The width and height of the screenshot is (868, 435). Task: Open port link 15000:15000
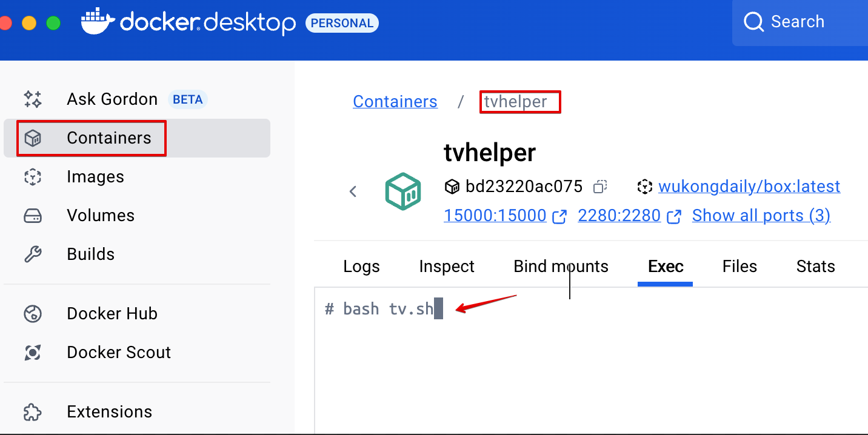(495, 216)
